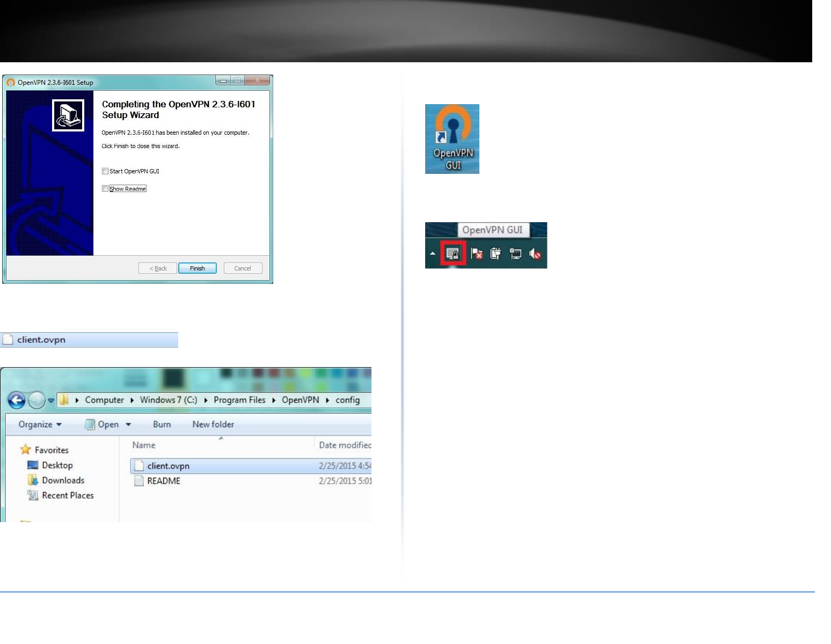Viewport: 831px width, 644px height.
Task: Click the client.ovpn file icon in list
Action: coord(139,466)
